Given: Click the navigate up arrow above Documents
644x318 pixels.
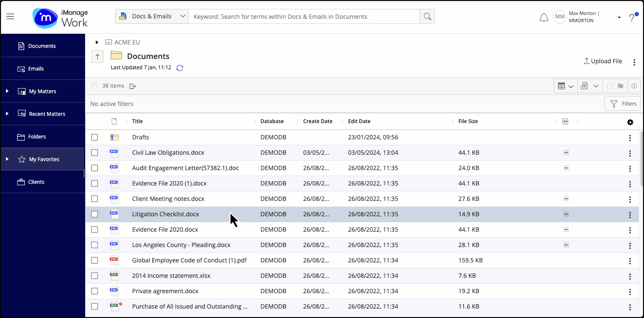Looking at the screenshot, I should point(97,56).
